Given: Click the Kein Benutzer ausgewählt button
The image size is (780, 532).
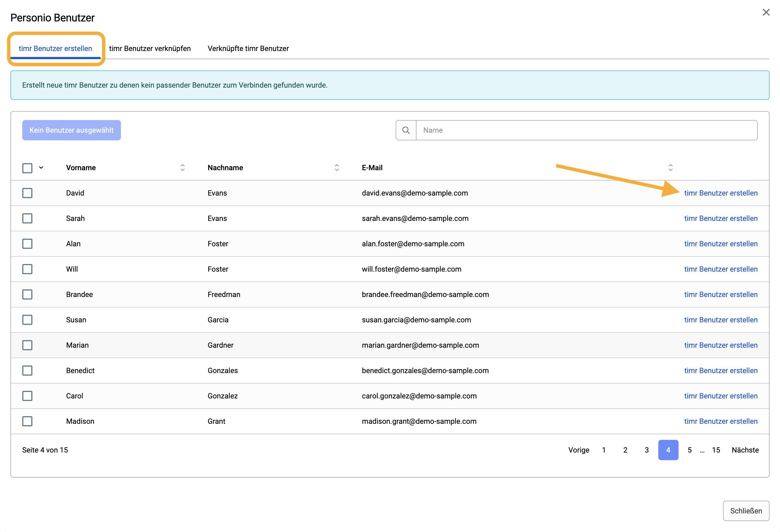Looking at the screenshot, I should tap(72, 130).
